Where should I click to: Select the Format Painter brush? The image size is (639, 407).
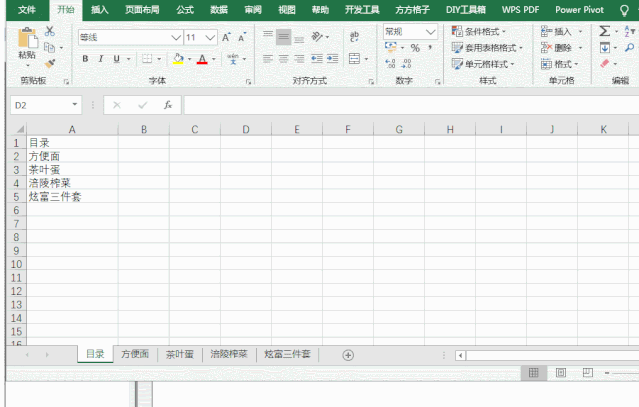coord(50,63)
